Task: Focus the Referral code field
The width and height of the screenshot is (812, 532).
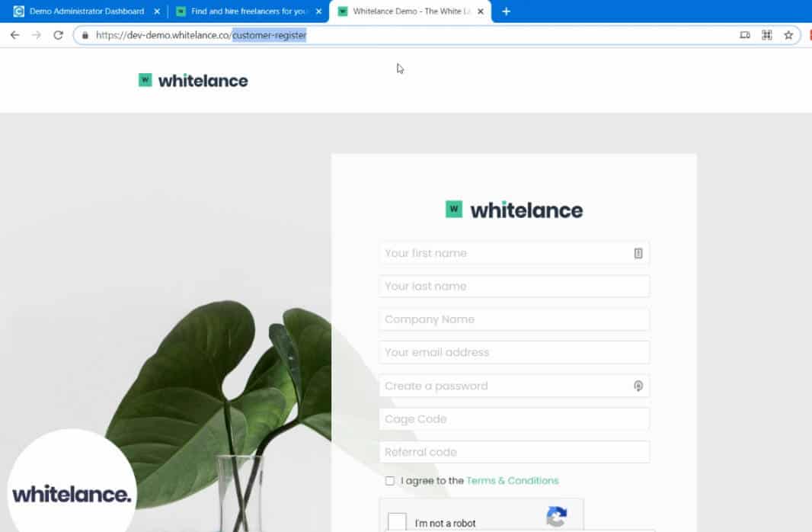Action: [x=513, y=452]
